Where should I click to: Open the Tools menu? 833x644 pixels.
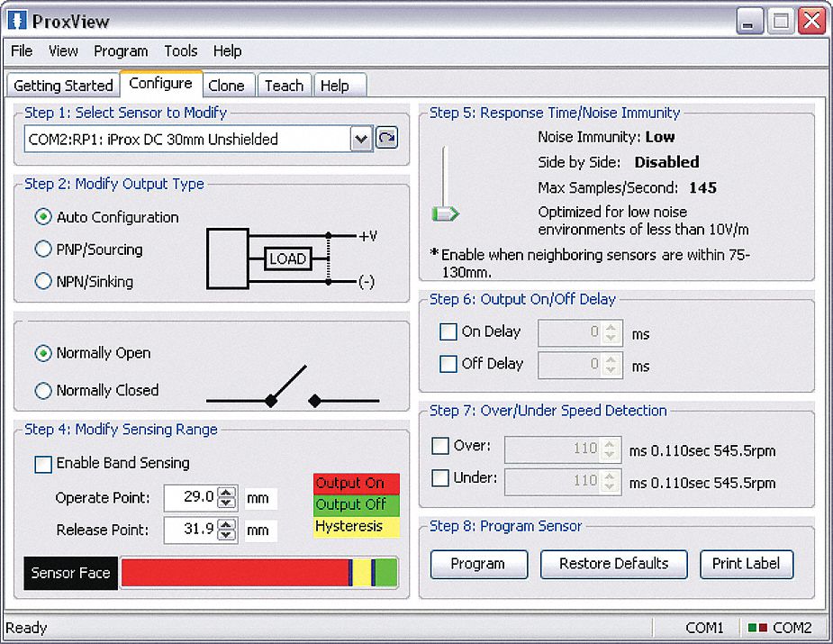[180, 51]
